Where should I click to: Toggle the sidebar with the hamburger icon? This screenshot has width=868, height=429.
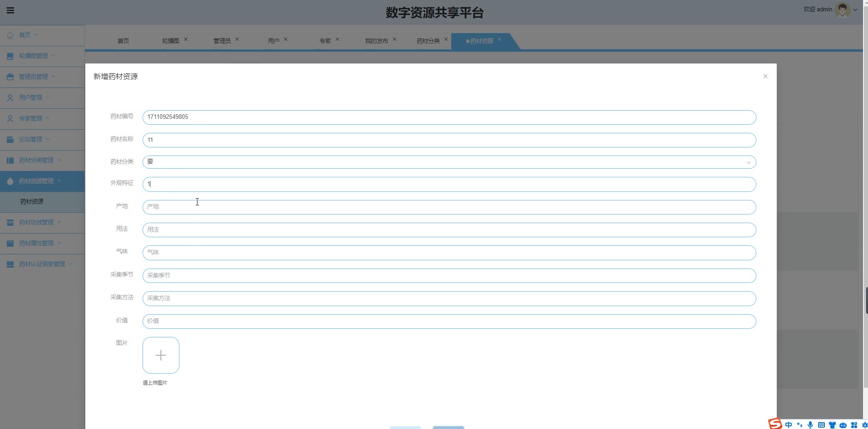[10, 10]
